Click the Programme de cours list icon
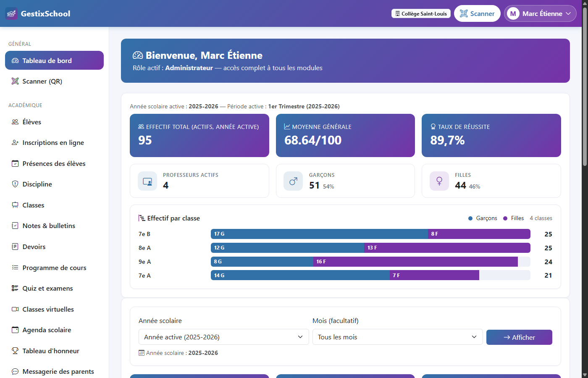Viewport: 588px width, 378px height. (x=15, y=268)
